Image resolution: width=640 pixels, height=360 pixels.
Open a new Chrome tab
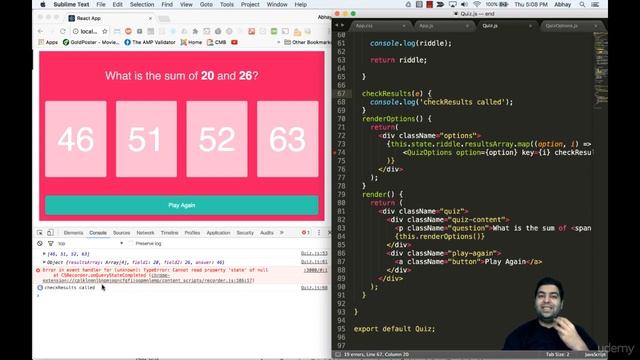(164, 19)
